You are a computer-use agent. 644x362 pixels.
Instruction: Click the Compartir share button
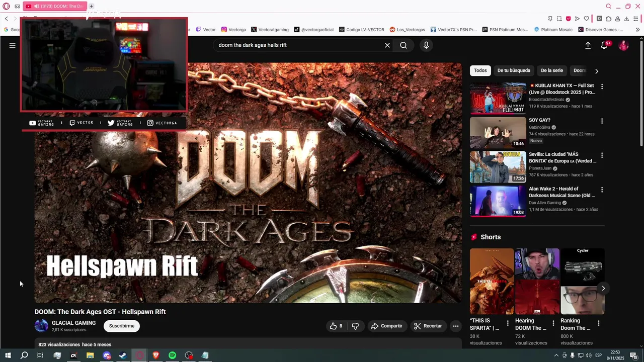[x=386, y=326]
